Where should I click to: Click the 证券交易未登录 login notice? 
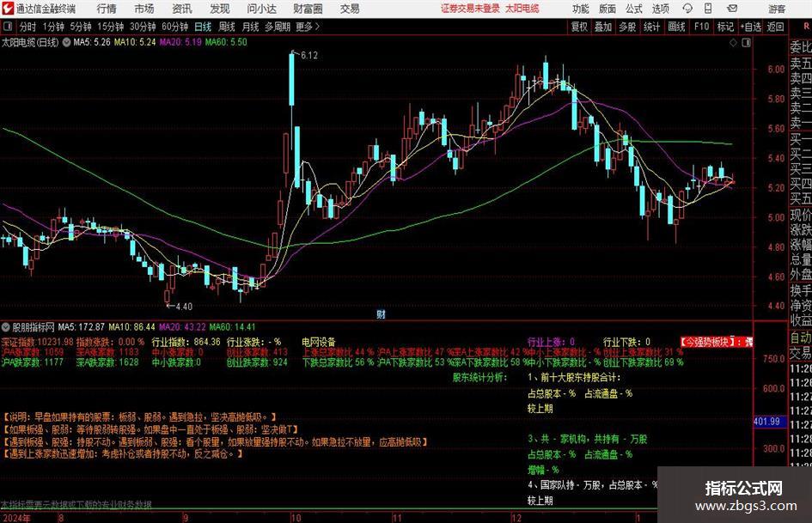470,9
